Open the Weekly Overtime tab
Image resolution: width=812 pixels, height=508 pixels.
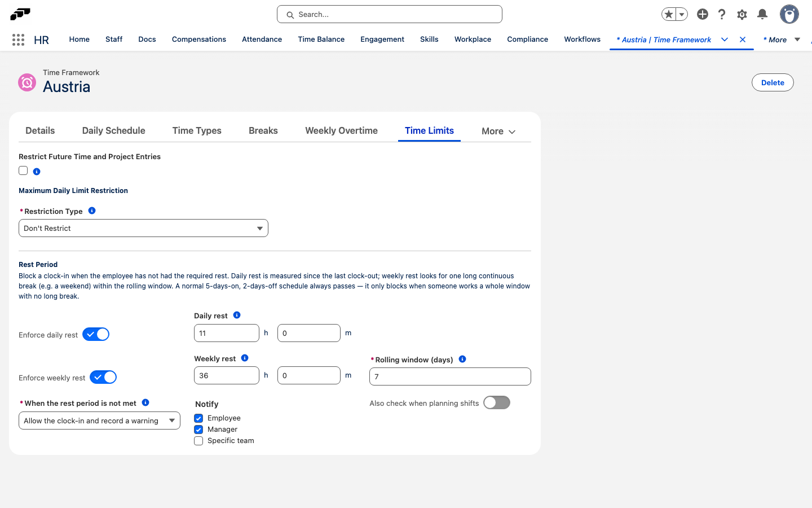point(342,130)
